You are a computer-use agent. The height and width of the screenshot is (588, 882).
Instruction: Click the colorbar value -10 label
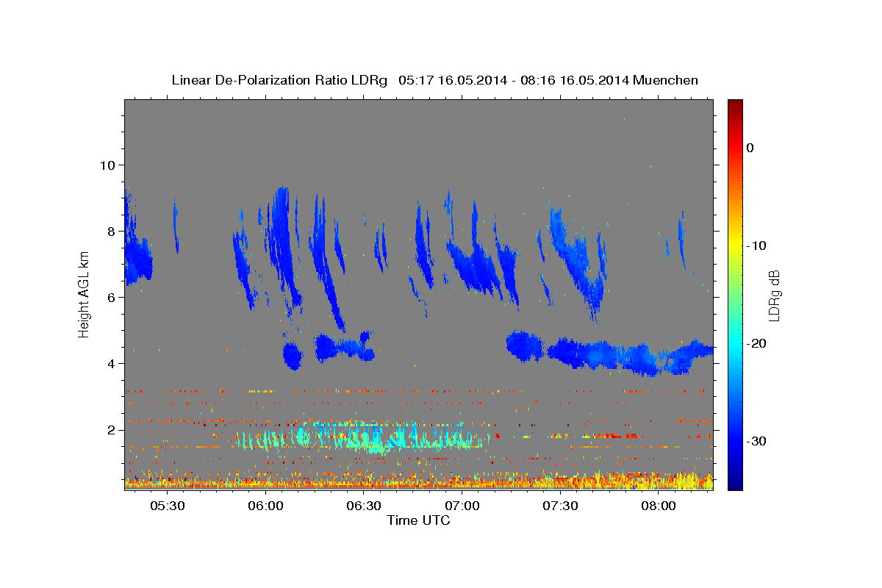click(x=756, y=245)
